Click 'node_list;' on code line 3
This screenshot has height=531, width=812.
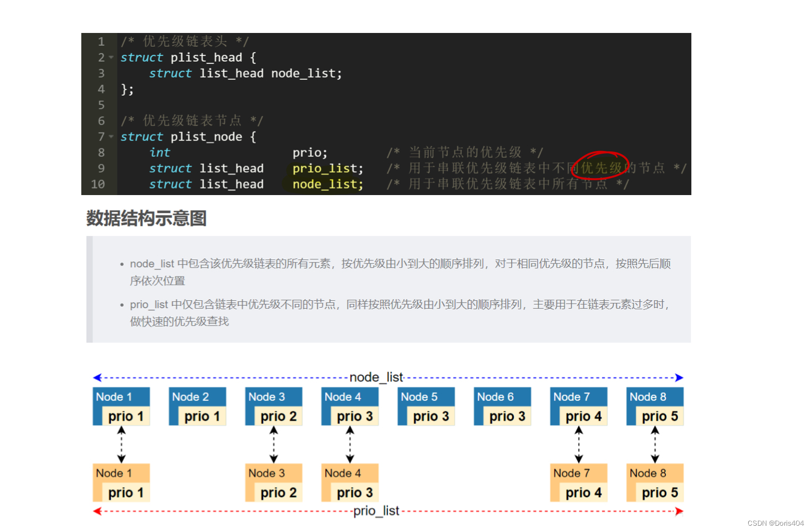pos(307,73)
